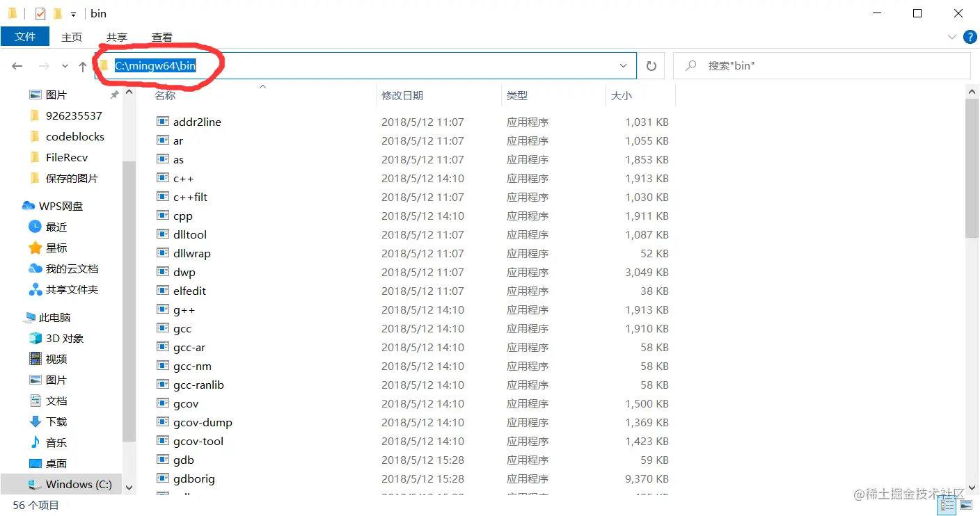Select the gcov-dump file name
This screenshot has width=980, height=516.
[203, 422]
